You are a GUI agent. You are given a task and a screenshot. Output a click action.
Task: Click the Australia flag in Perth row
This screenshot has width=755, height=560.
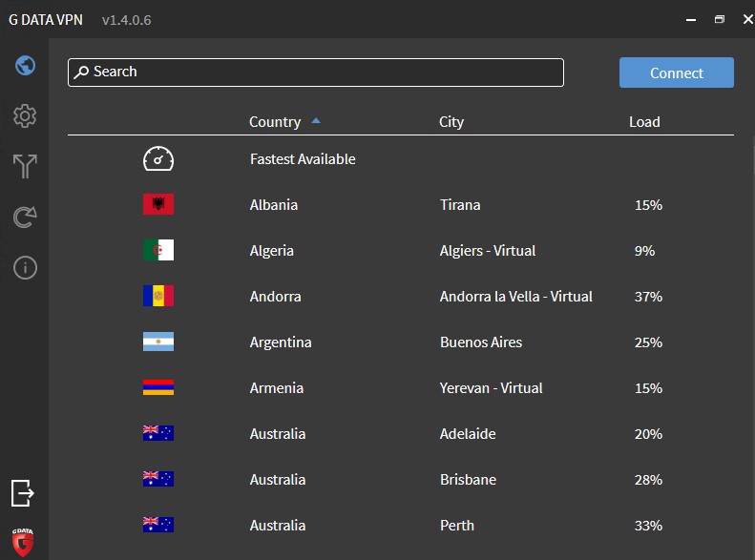click(158, 525)
